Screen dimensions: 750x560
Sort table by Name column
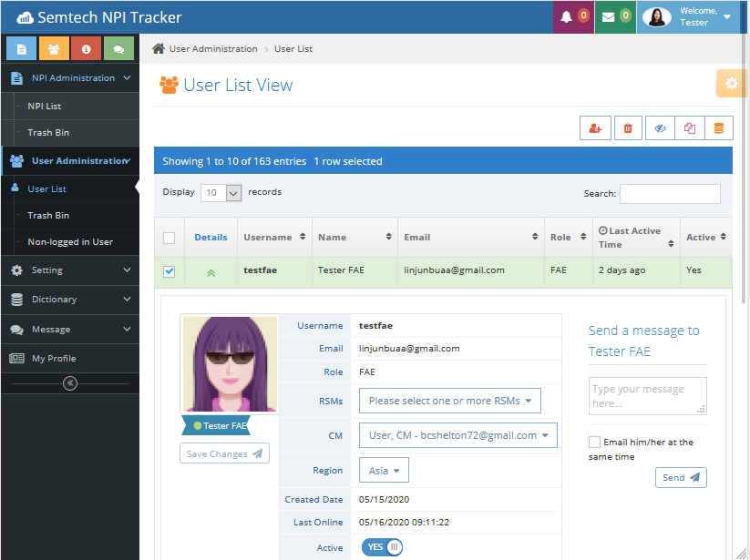[354, 238]
